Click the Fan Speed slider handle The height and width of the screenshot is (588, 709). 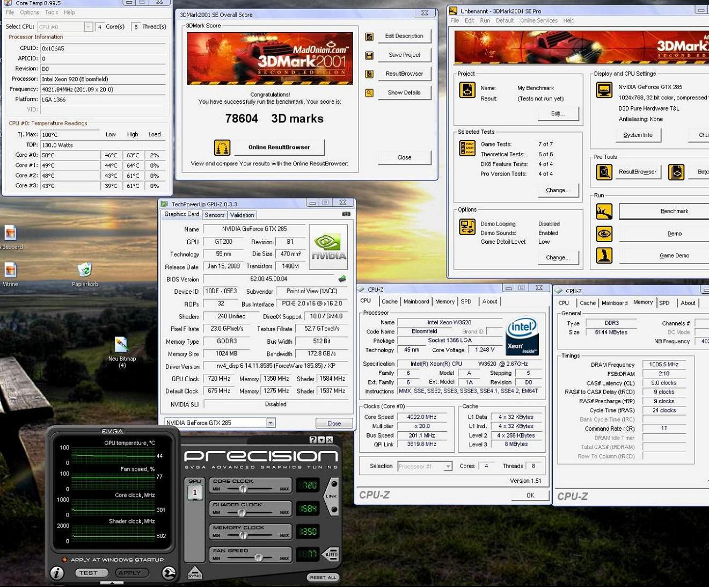tap(258, 558)
